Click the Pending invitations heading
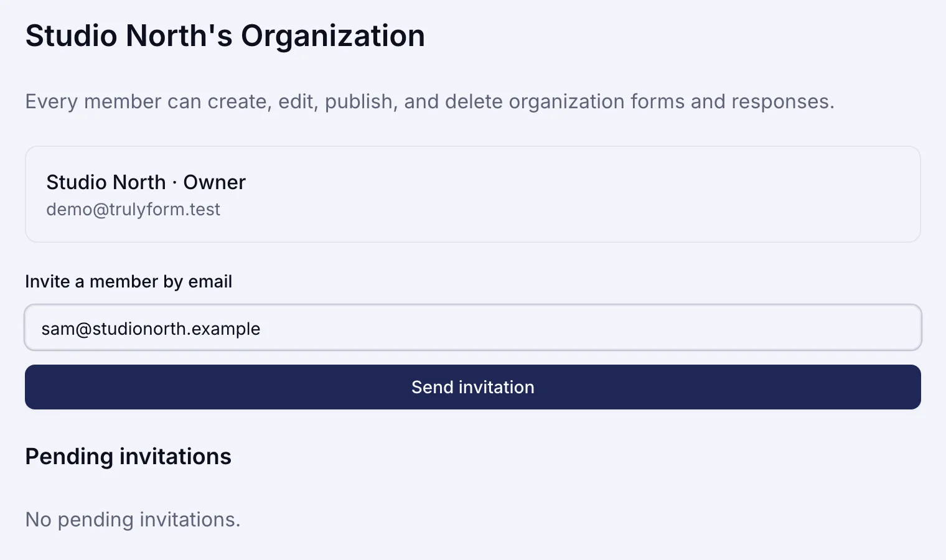The height and width of the screenshot is (560, 946). 128,456
